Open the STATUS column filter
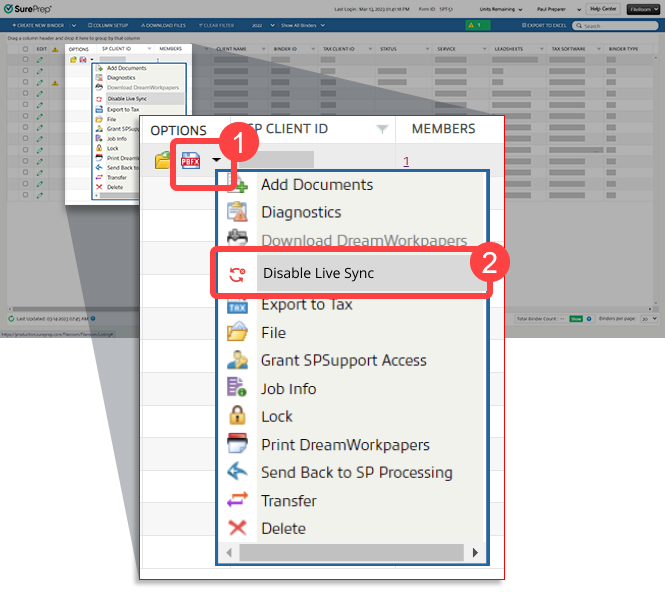 (x=427, y=49)
